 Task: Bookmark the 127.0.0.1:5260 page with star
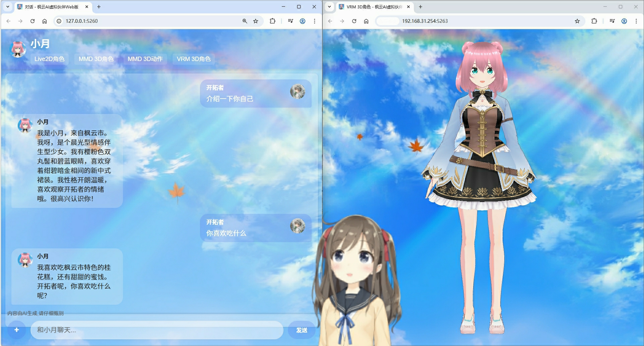(x=256, y=21)
